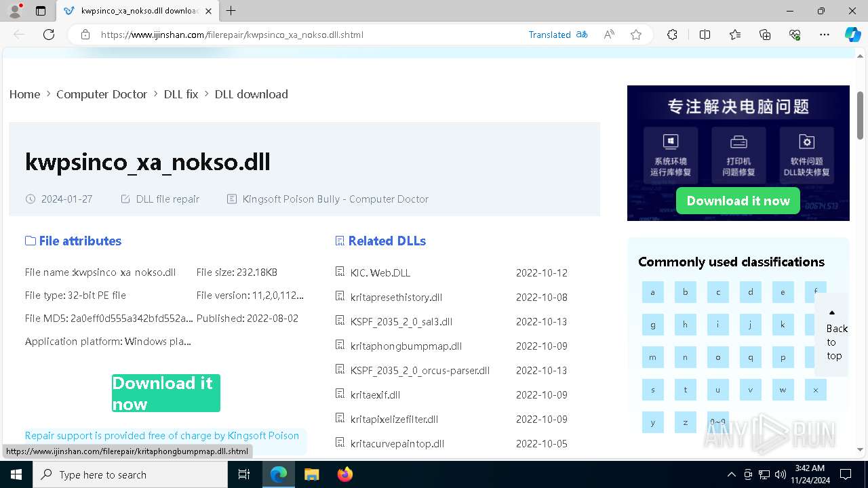Image resolution: width=868 pixels, height=488 pixels.
Task: Select classification letter b
Action: [x=686, y=292]
